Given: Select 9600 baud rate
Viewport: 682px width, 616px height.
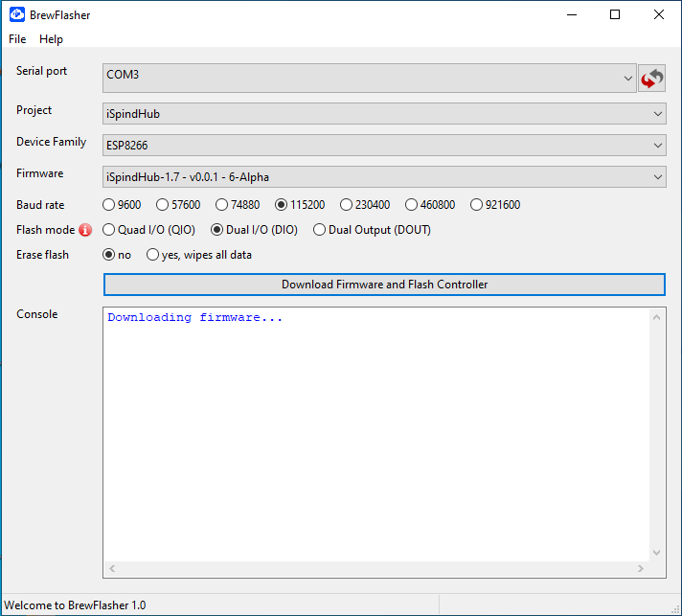Looking at the screenshot, I should coord(122,204).
